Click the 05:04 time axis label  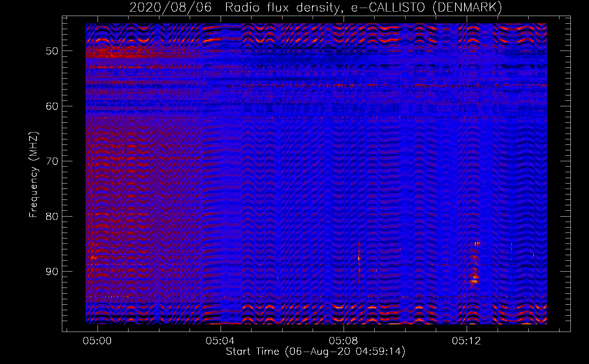tap(220, 341)
